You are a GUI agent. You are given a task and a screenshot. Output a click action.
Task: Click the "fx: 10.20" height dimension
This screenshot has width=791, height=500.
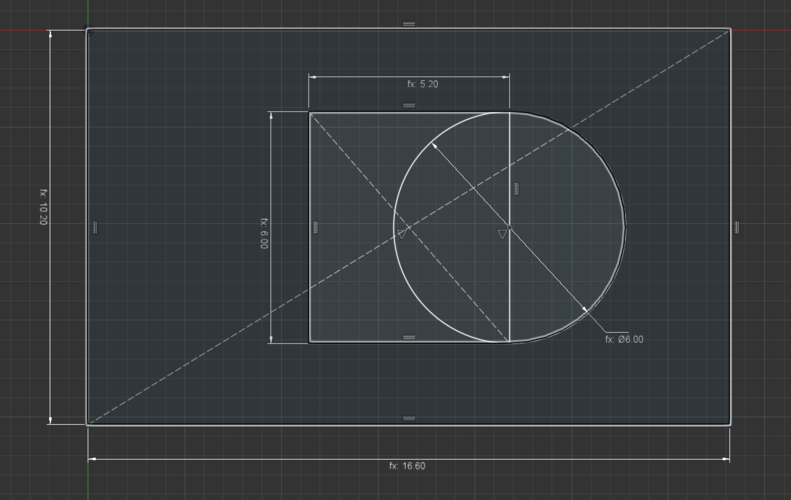point(43,207)
